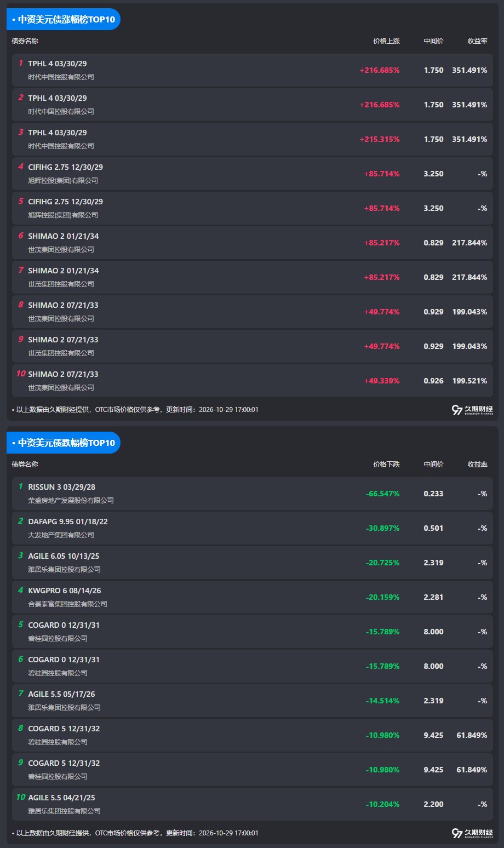
Task: Click the 0.233 mid price value
Action: click(433, 494)
